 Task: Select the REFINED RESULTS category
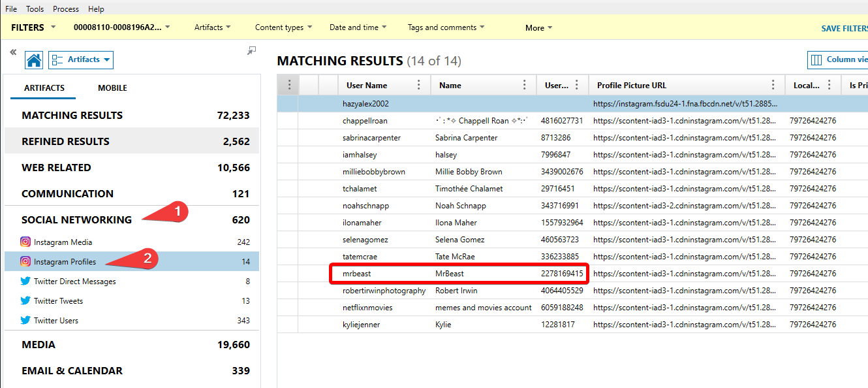pyautogui.click(x=132, y=141)
